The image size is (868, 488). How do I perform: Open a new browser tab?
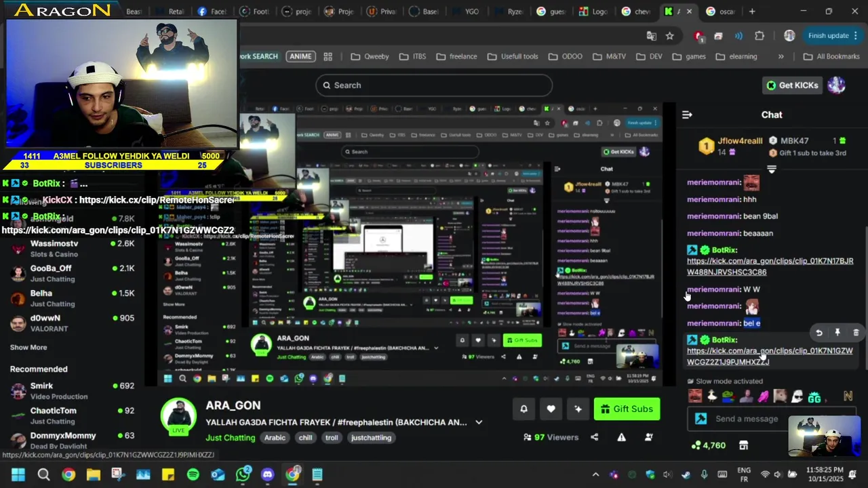coord(752,12)
